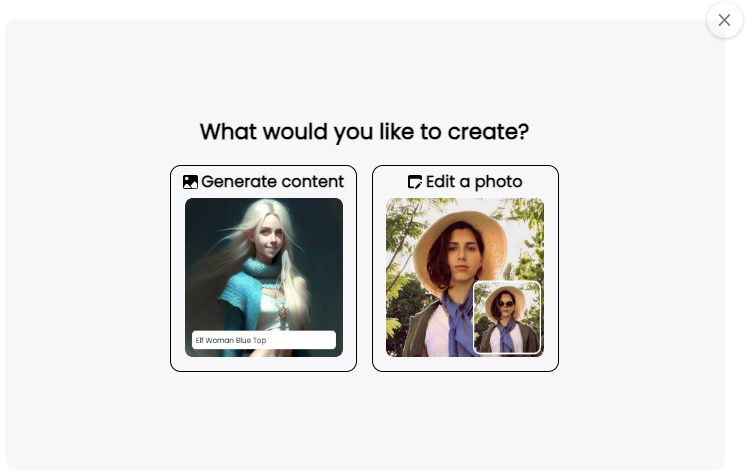
Task: Choose the Generate content card
Action: tap(263, 269)
